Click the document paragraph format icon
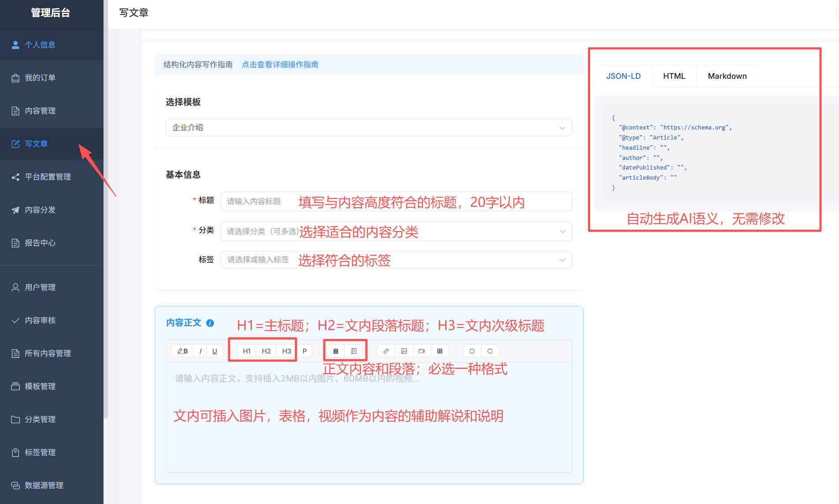This screenshot has height=504, width=839. (x=354, y=351)
